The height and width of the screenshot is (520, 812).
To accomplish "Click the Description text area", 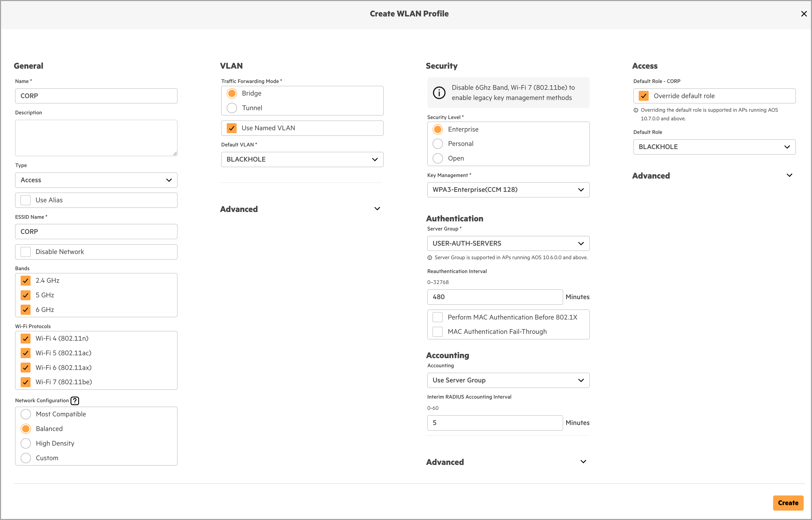I will coord(96,138).
